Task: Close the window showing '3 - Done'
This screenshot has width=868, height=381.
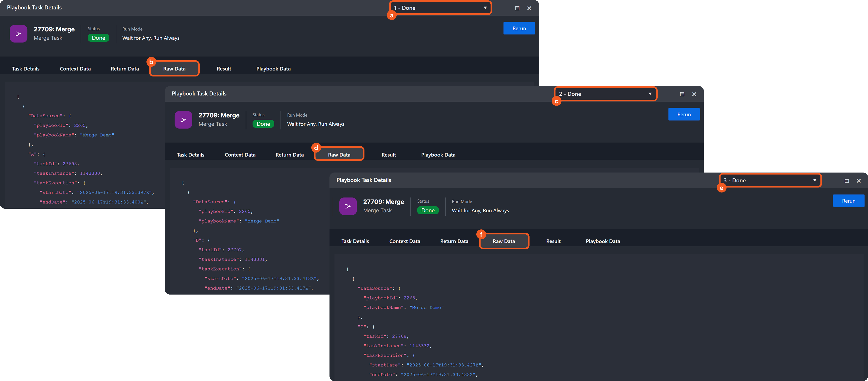Action: tap(859, 181)
